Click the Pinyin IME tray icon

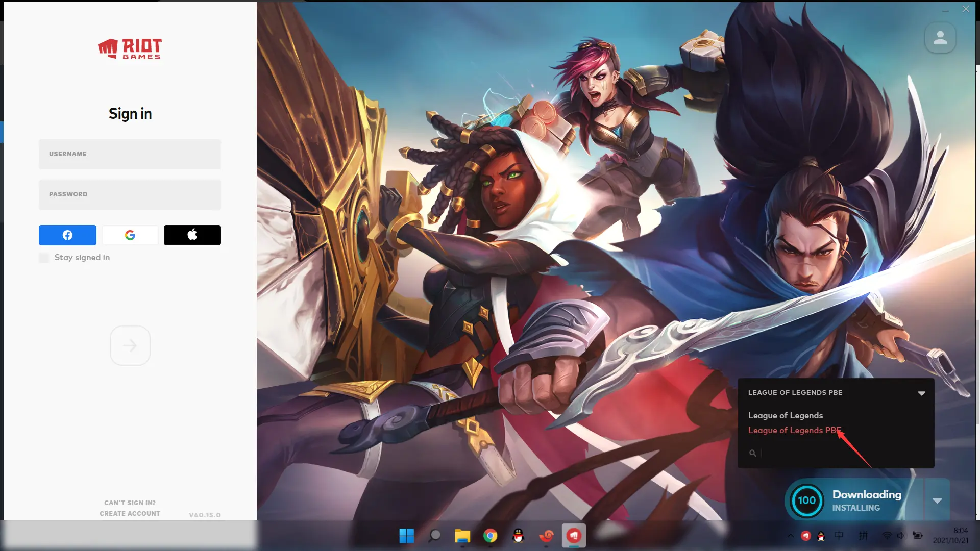[x=863, y=536]
